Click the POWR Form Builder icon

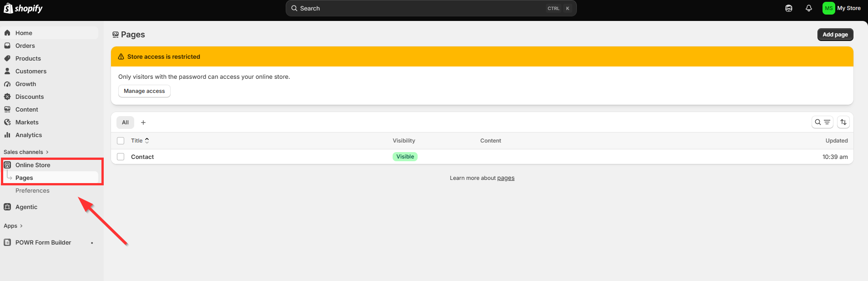point(7,242)
